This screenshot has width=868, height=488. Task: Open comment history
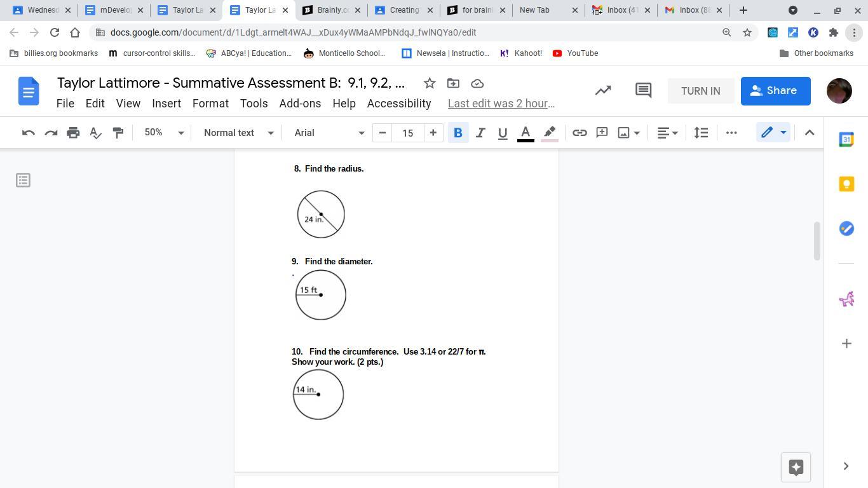tap(643, 91)
